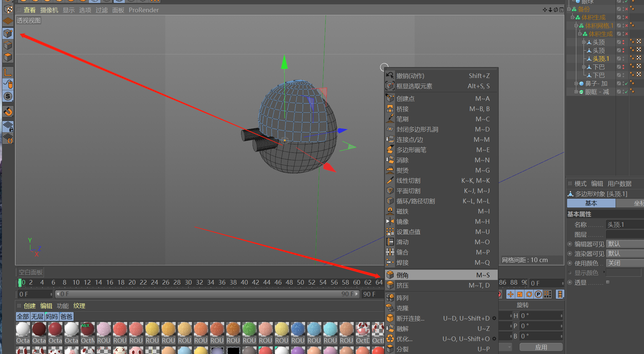Click the Parameter key P icon

pyautogui.click(x=538, y=294)
